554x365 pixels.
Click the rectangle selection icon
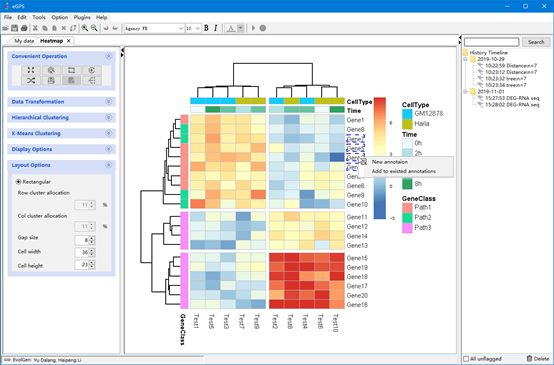coord(71,70)
